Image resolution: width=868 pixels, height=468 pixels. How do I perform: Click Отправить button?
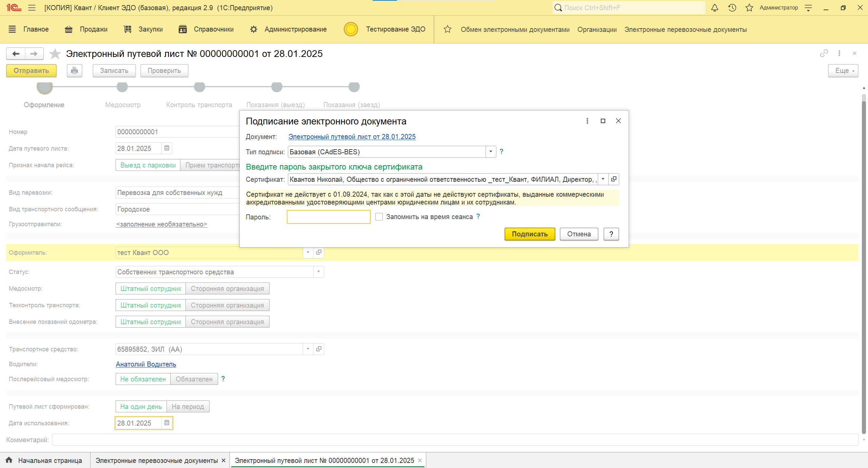[31, 71]
